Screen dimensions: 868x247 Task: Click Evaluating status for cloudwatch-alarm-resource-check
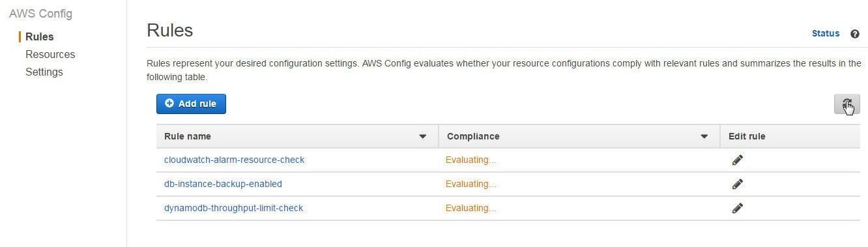point(470,160)
